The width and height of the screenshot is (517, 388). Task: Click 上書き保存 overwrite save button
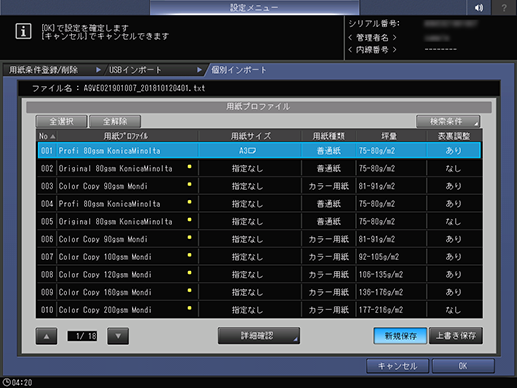click(456, 336)
